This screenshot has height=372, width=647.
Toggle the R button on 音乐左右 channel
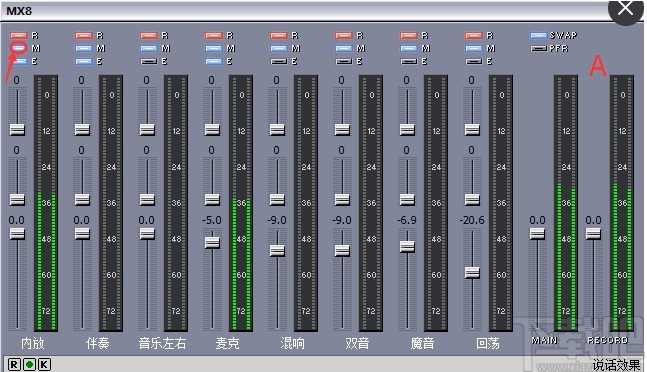click(x=149, y=35)
